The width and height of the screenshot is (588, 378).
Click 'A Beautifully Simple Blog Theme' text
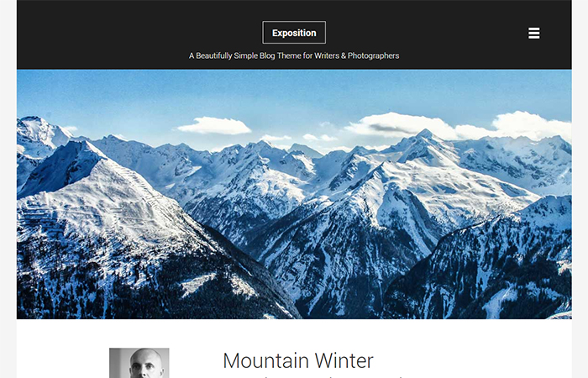(x=245, y=55)
